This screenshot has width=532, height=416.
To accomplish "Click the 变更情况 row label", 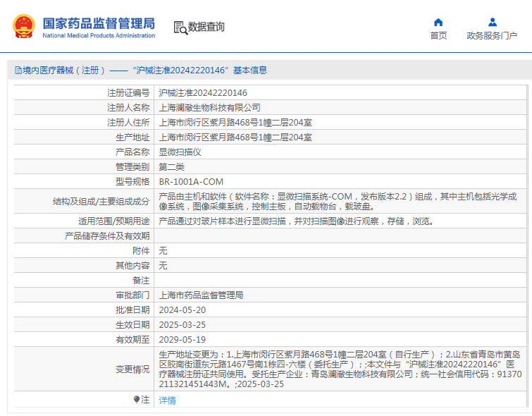I will (132, 369).
